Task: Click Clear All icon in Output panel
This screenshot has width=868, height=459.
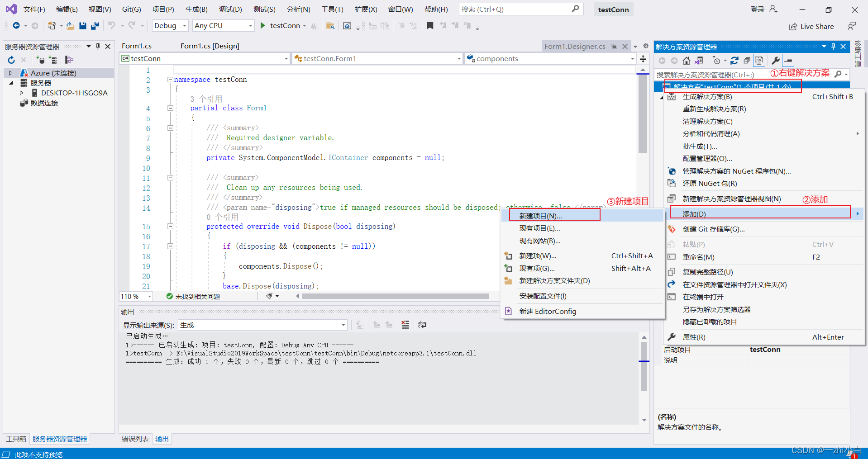Action: point(405,325)
